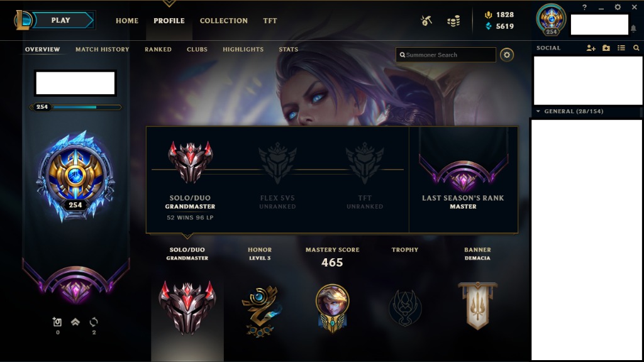Click the double chevron boost icon
This screenshot has height=362, width=644.
75,322
